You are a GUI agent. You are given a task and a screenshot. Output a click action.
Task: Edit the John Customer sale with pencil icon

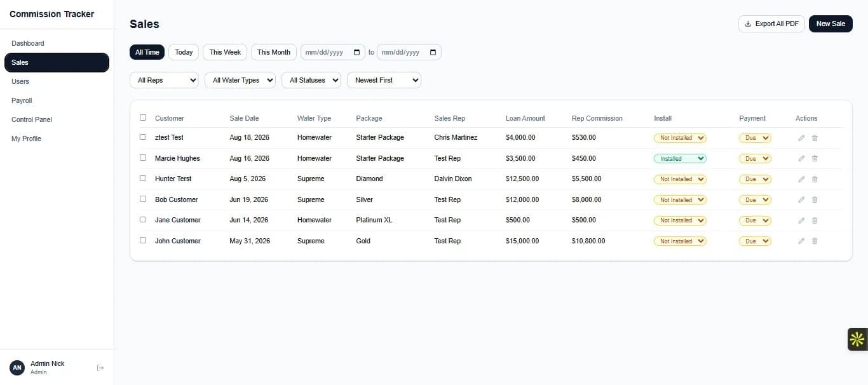pos(801,241)
